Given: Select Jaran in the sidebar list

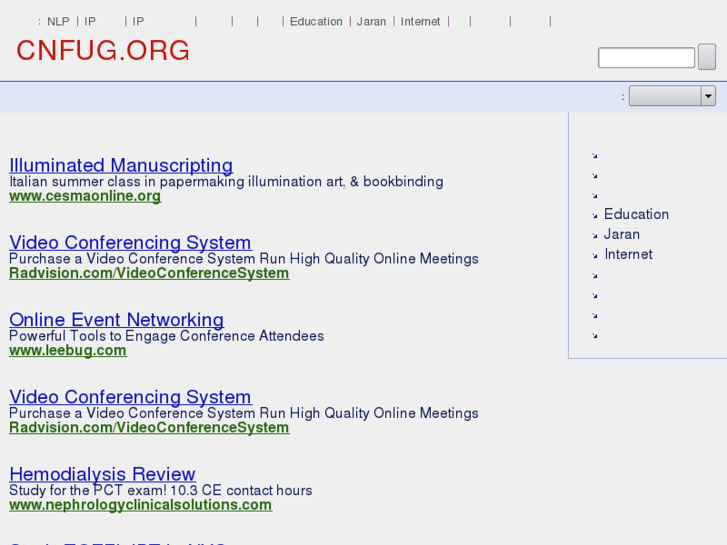Looking at the screenshot, I should click(622, 234).
